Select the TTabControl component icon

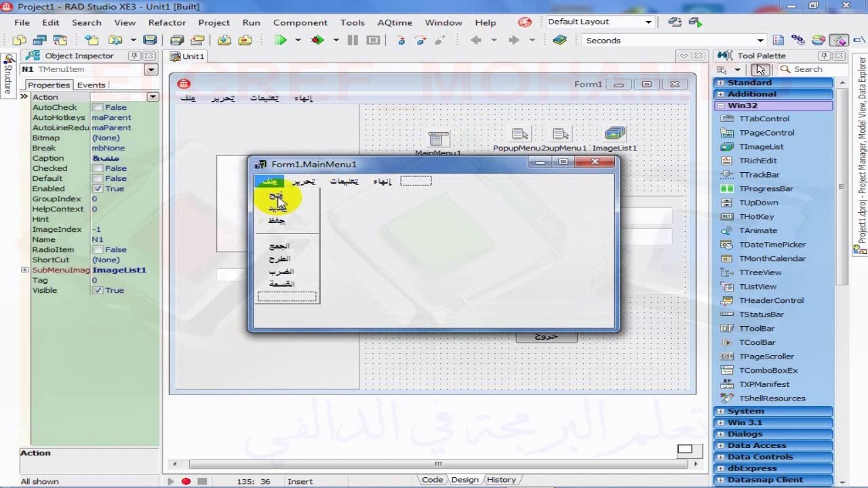(727, 119)
